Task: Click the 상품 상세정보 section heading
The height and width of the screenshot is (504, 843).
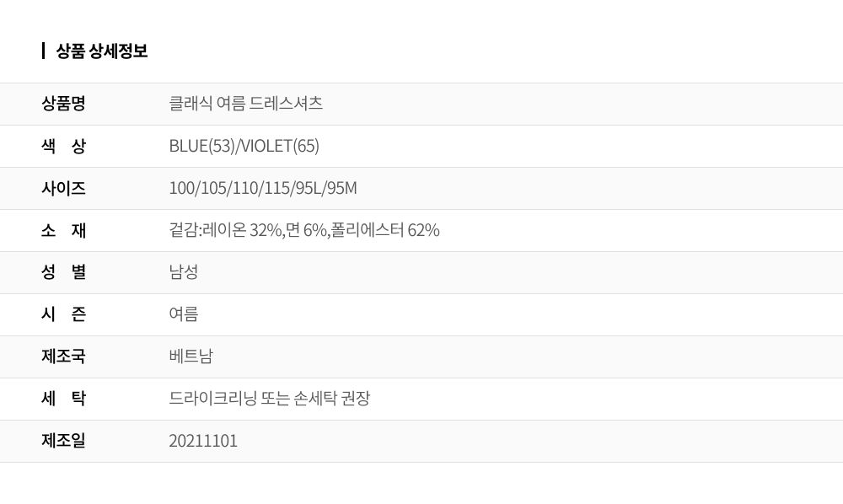Action: [x=102, y=51]
